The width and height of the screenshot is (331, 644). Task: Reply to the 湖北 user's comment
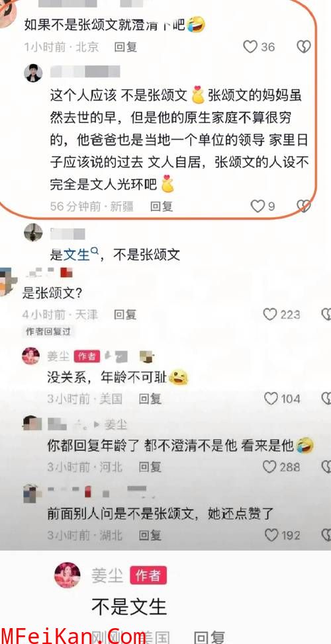pos(150,535)
